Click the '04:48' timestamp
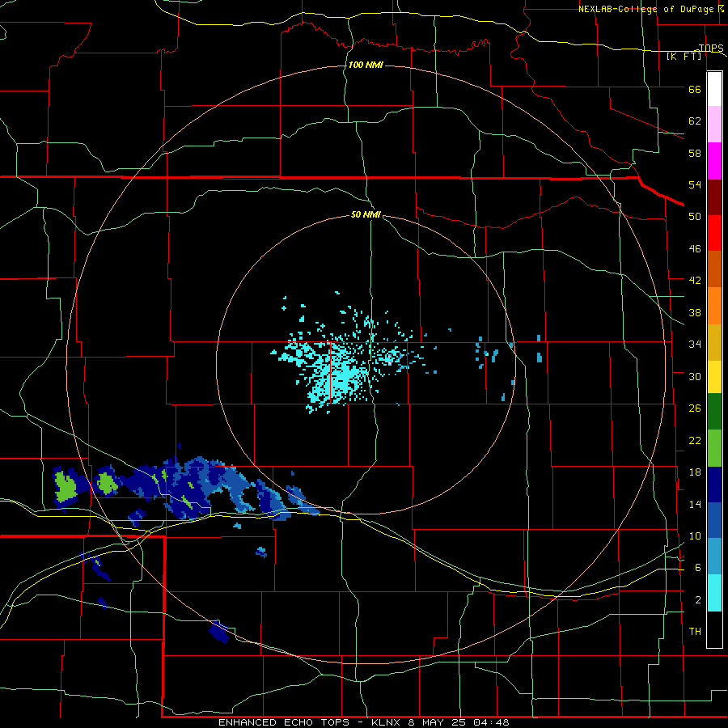Viewport: 728px width, 728px height. click(x=492, y=722)
